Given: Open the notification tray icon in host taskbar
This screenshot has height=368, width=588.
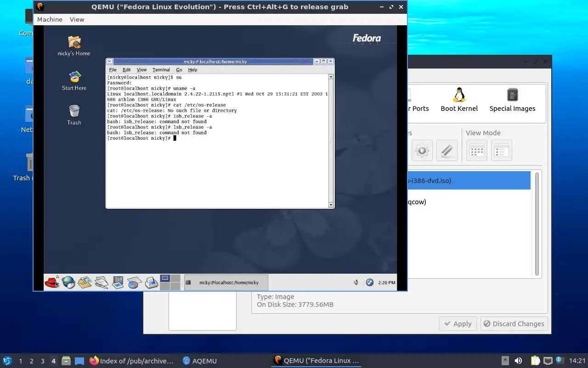Looking at the screenshot, I should [560, 361].
